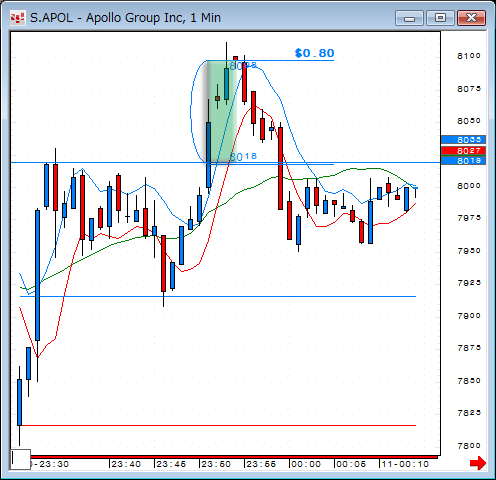This screenshot has width=496, height=480.
Task: Click the 8018 annotation label on the chart
Action: click(244, 156)
